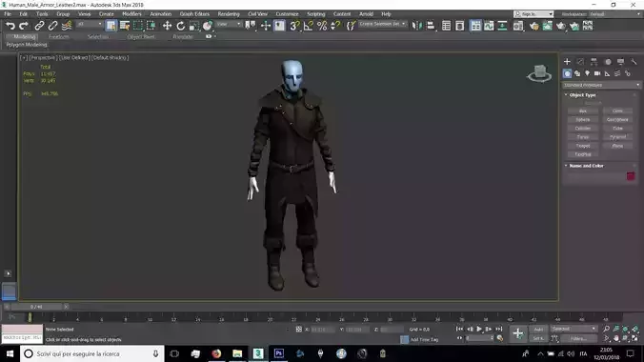Select the Select and Scale tool

click(193, 26)
